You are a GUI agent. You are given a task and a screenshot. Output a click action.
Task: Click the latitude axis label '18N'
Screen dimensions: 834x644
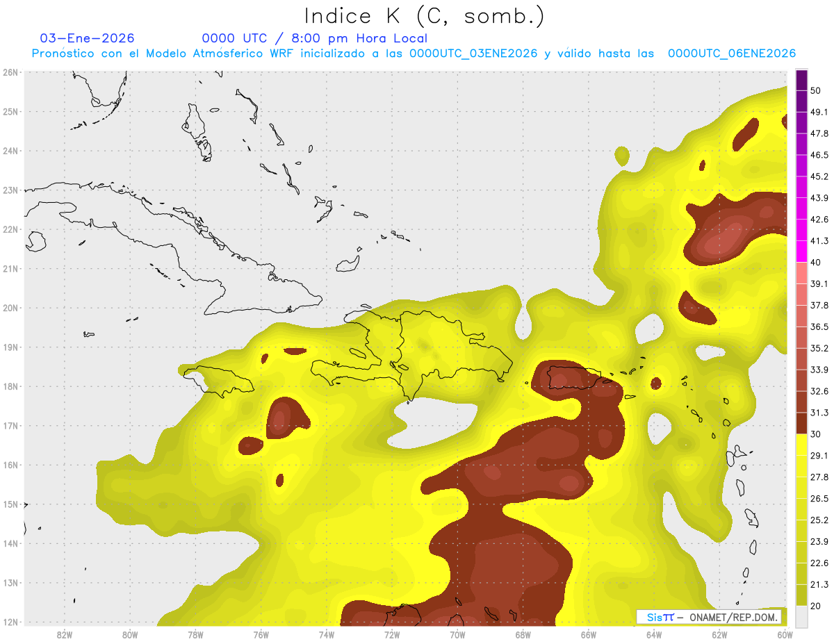tap(11, 386)
